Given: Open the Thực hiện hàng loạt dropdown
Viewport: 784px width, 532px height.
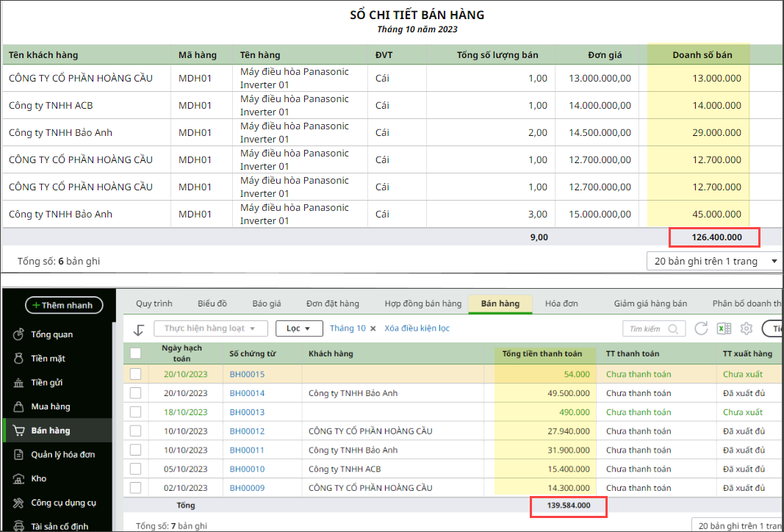Looking at the screenshot, I should pyautogui.click(x=210, y=328).
